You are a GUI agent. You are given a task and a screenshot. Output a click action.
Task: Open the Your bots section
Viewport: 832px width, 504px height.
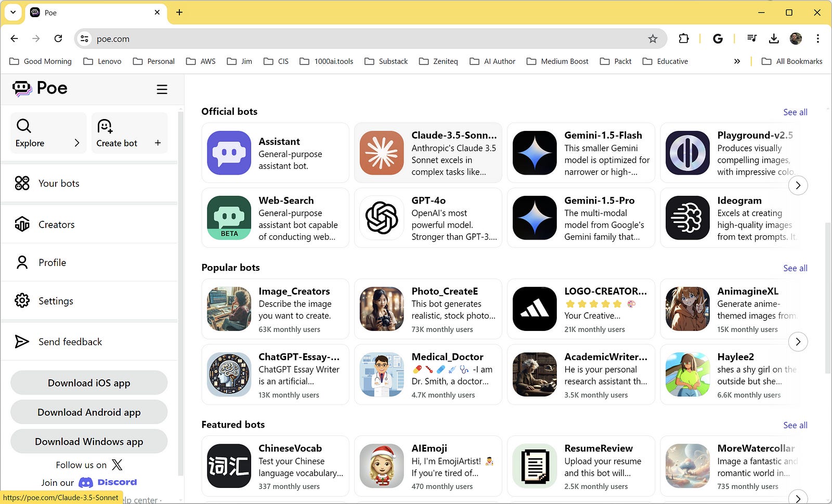coord(89,183)
